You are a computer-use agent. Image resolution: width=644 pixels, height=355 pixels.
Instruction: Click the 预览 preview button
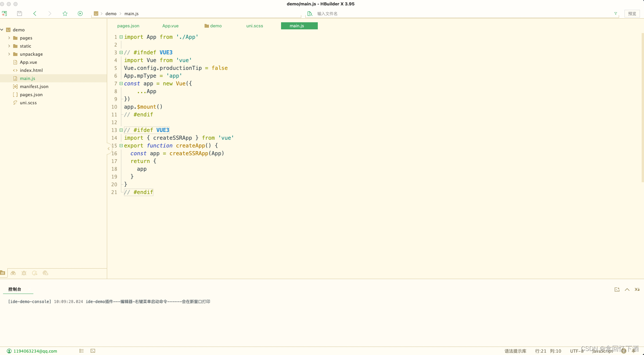(632, 13)
